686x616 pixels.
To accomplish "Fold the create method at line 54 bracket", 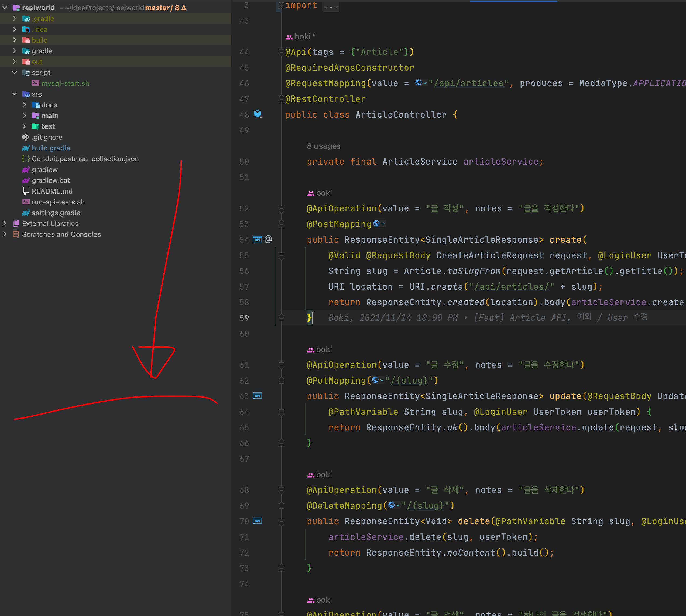I will [281, 256].
